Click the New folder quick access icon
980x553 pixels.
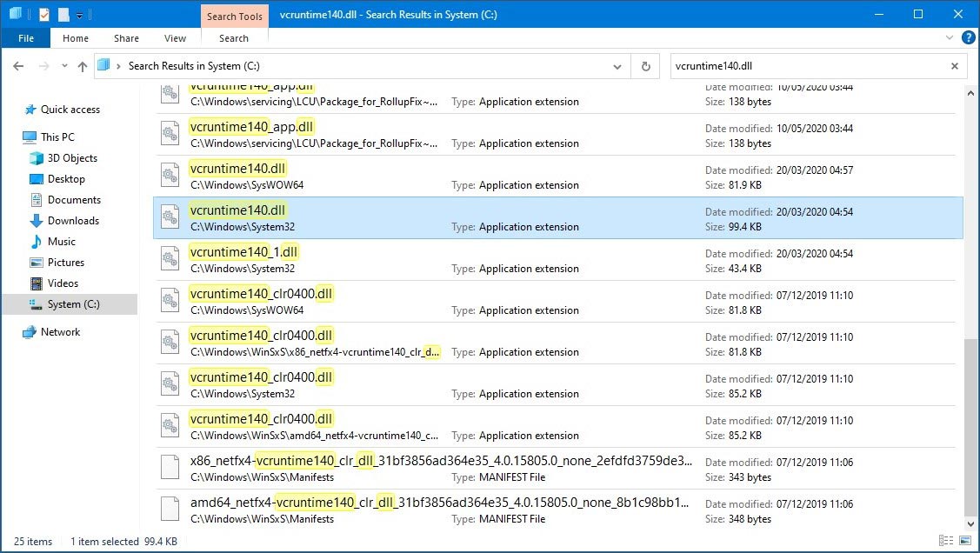click(x=63, y=14)
